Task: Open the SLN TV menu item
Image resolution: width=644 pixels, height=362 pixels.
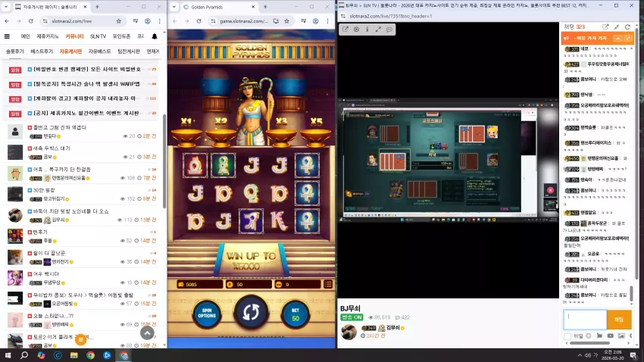Action: point(98,36)
